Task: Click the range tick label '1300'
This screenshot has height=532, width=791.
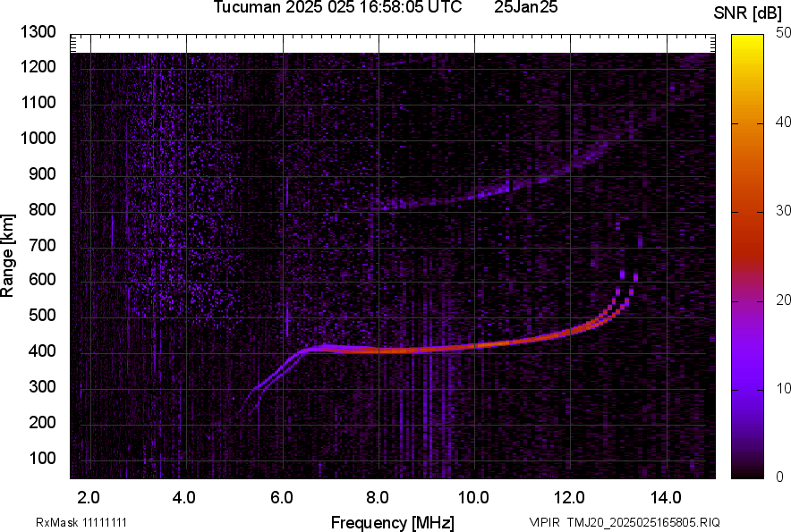Action: point(38,32)
